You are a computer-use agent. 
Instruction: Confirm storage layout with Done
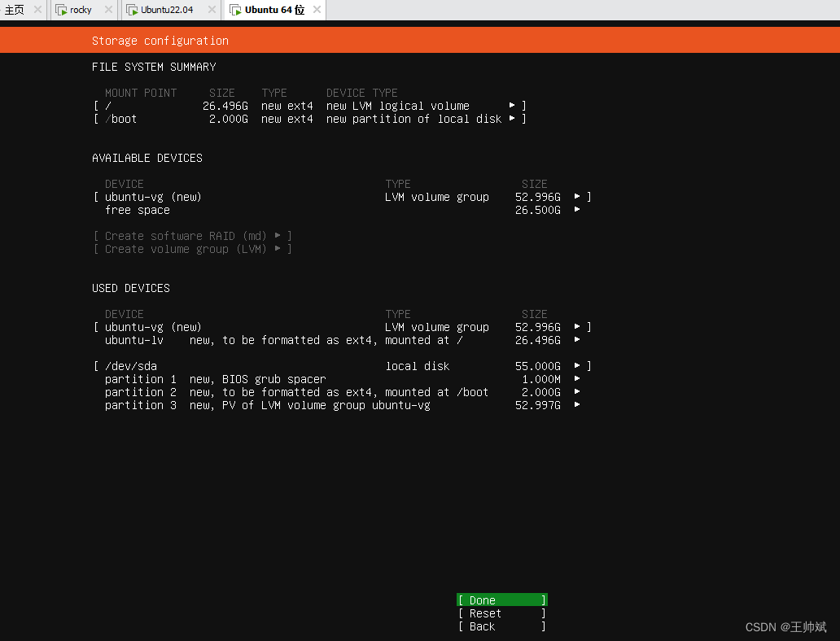pos(502,600)
